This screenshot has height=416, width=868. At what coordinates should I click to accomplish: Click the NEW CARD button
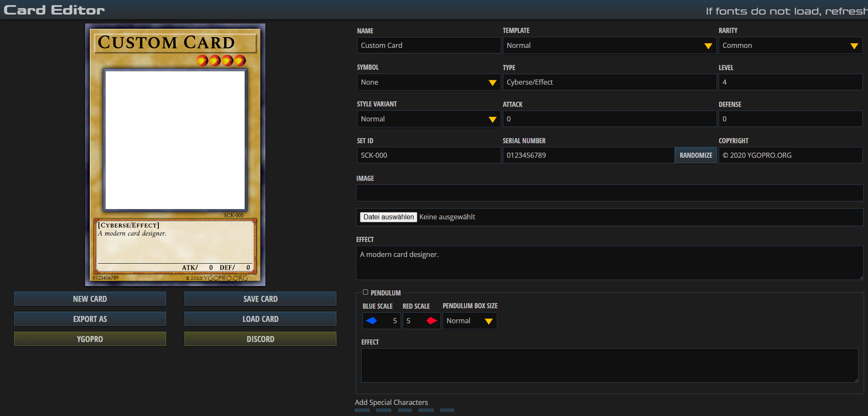tap(89, 298)
